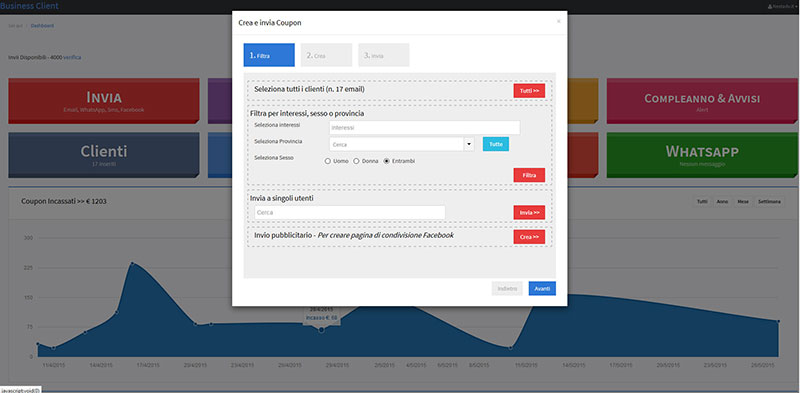800x393 pixels.
Task: Click the blue Avanti button
Action: click(x=542, y=288)
